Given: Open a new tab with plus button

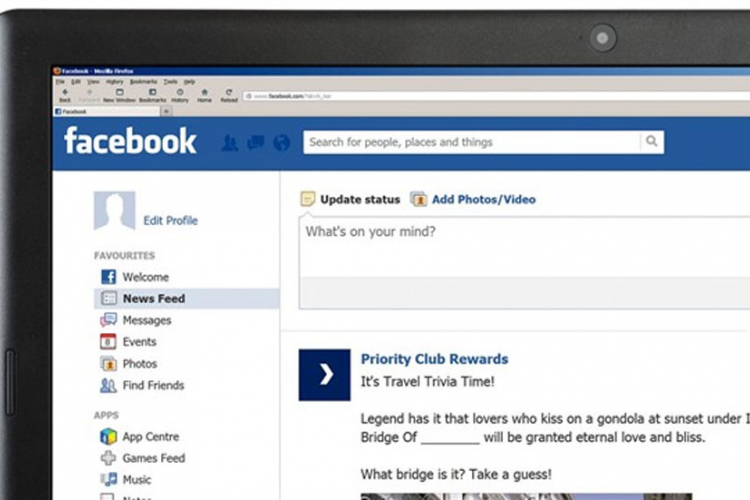Looking at the screenshot, I should [166, 111].
